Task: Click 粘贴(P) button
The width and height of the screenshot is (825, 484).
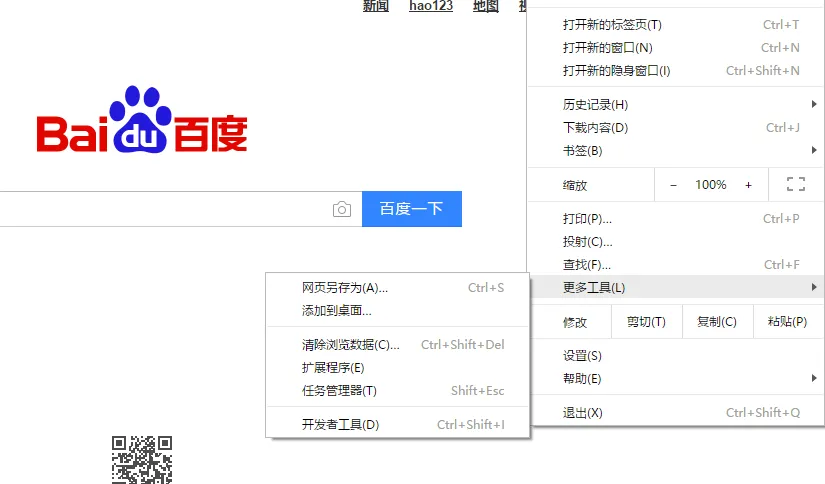Action: pos(788,321)
